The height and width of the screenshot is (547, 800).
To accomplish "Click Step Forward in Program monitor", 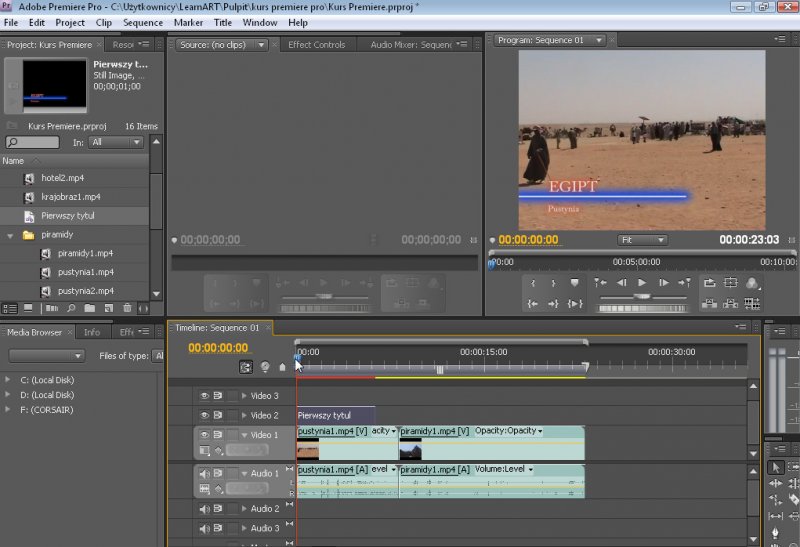I will 663,283.
